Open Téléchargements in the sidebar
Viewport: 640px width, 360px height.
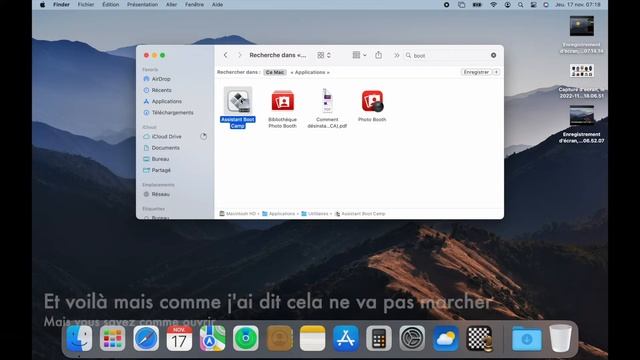click(172, 112)
